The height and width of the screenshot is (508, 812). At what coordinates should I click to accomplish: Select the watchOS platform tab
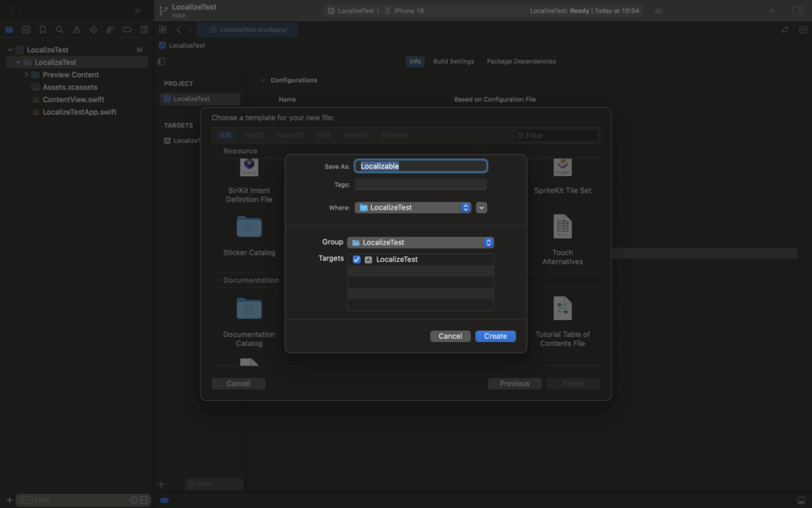click(x=290, y=135)
